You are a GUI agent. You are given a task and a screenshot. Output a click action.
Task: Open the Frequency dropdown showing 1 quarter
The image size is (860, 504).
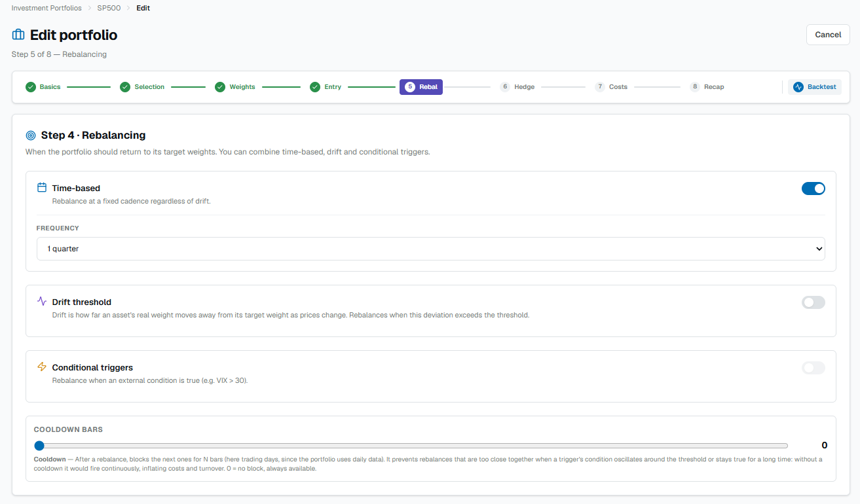(431, 249)
